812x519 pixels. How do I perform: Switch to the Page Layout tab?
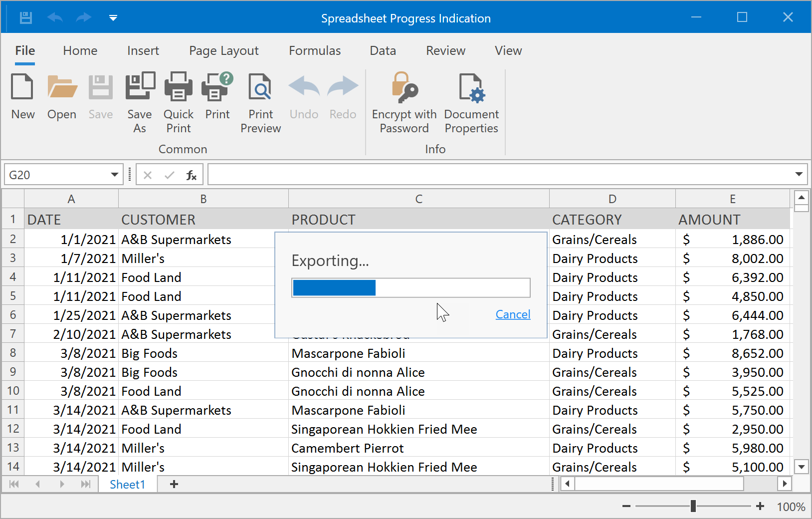[223, 51]
